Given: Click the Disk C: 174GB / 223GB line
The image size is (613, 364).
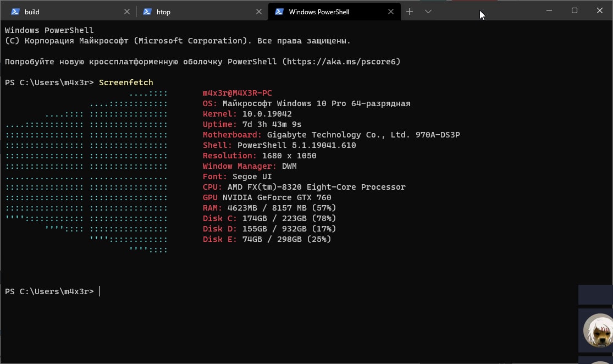Looking at the screenshot, I should pyautogui.click(x=269, y=218).
